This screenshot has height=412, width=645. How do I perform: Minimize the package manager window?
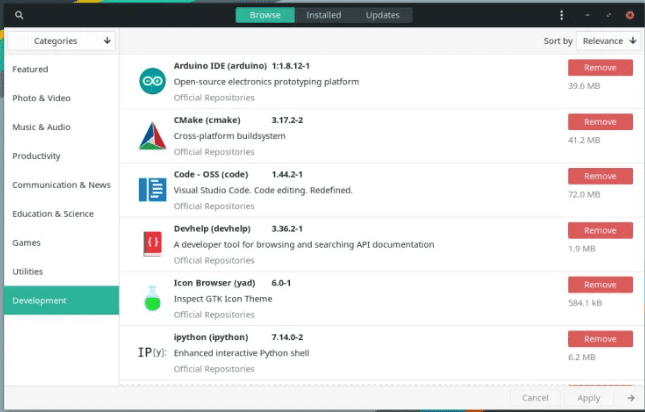(587, 15)
